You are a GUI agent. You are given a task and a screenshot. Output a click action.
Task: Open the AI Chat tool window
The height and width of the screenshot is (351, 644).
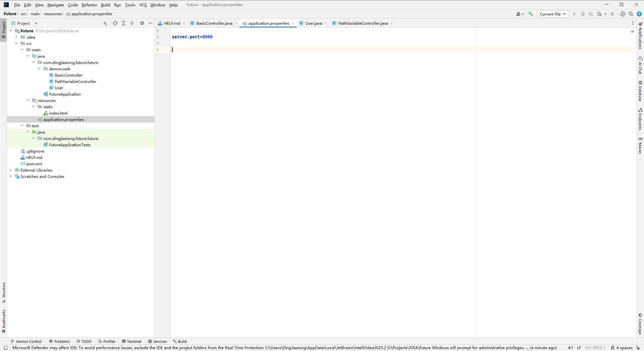tap(640, 65)
